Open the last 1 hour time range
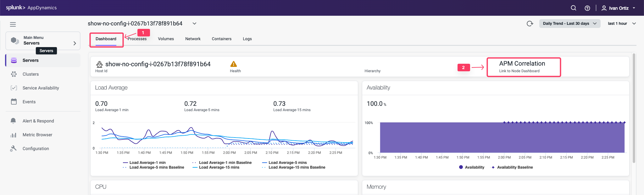 (x=622, y=24)
